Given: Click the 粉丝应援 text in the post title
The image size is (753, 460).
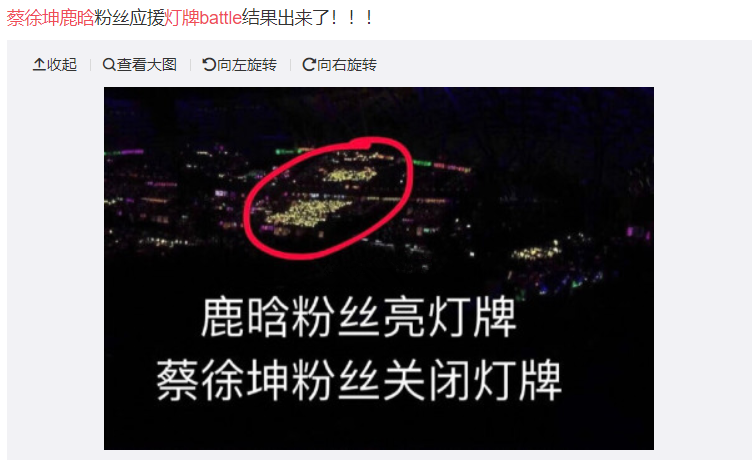Looking at the screenshot, I should (x=130, y=18).
